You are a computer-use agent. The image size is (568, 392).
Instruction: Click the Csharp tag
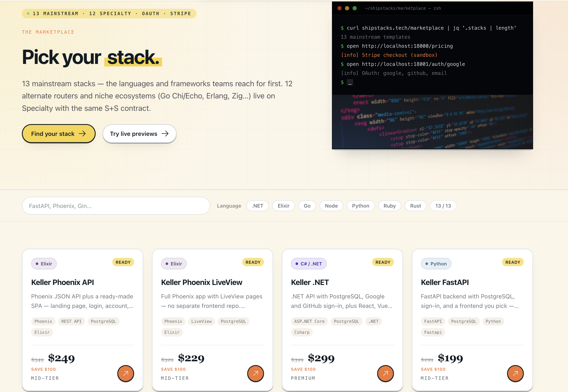[x=302, y=332]
